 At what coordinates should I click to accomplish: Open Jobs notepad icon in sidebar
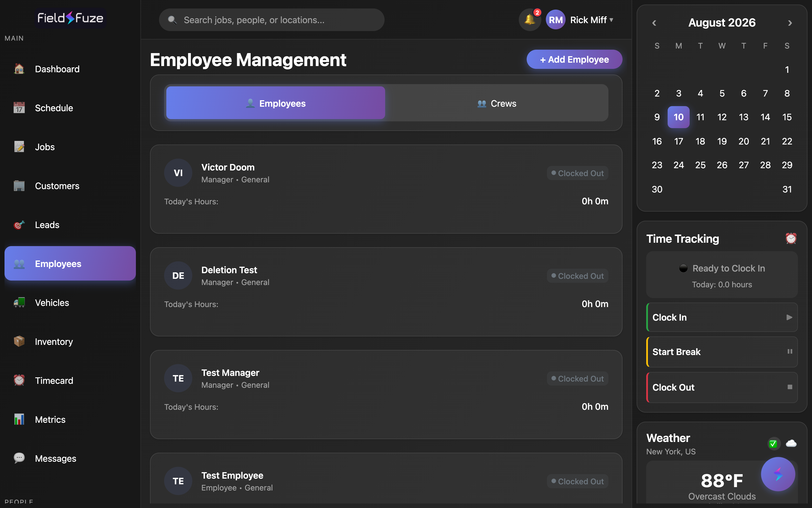[x=19, y=147]
